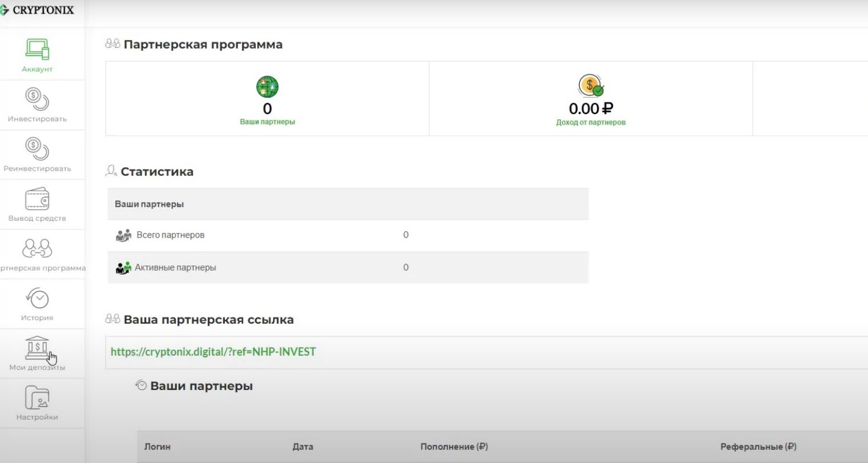Open the Аккаунт section icon
Screen dimensions: 868x463
[37, 49]
